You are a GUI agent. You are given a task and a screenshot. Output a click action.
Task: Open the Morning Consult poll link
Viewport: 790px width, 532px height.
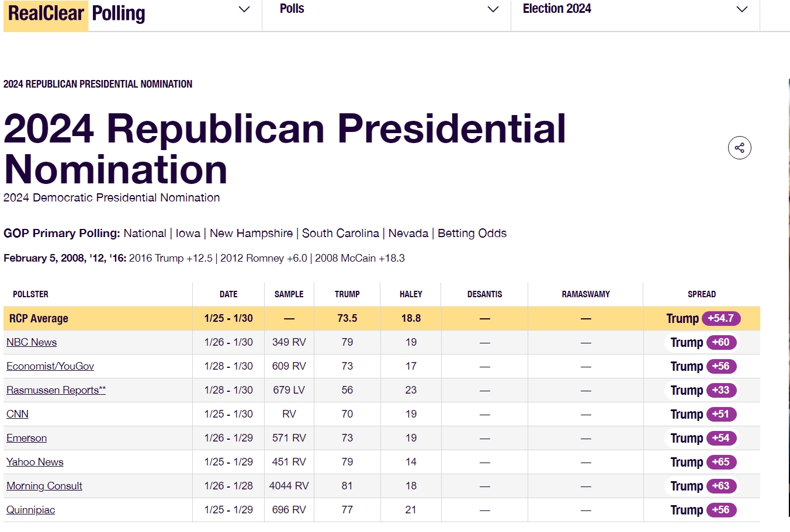point(44,486)
